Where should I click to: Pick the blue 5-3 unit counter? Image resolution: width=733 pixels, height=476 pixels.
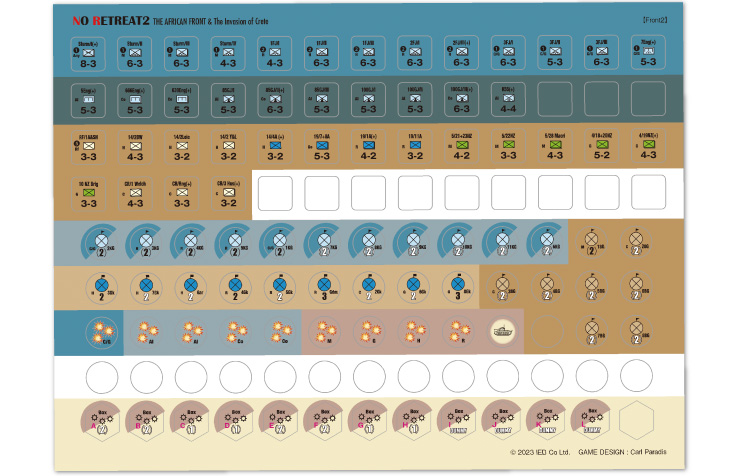click(x=322, y=147)
